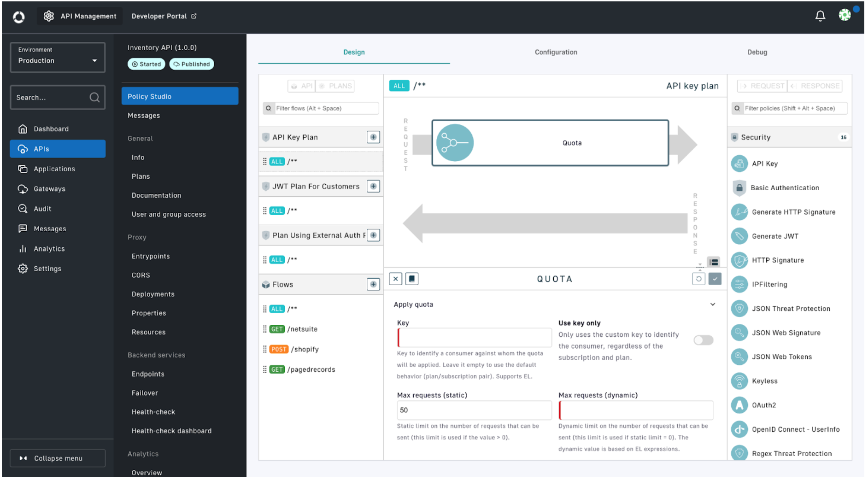Click the Keyless policy icon
Image resolution: width=868 pixels, height=480 pixels.
click(x=739, y=381)
